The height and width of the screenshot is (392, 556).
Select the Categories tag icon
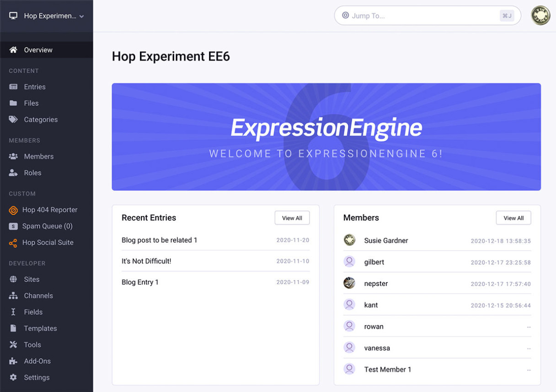[x=13, y=119]
